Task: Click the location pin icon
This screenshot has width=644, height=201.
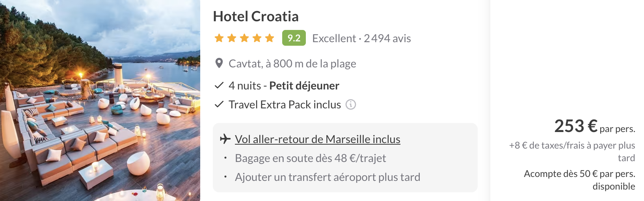Action: [219, 63]
